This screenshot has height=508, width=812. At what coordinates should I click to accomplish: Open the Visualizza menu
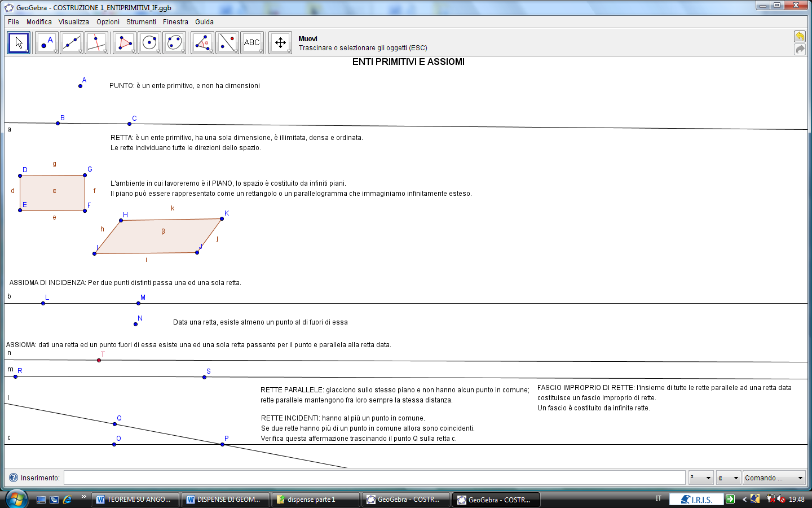tap(74, 22)
